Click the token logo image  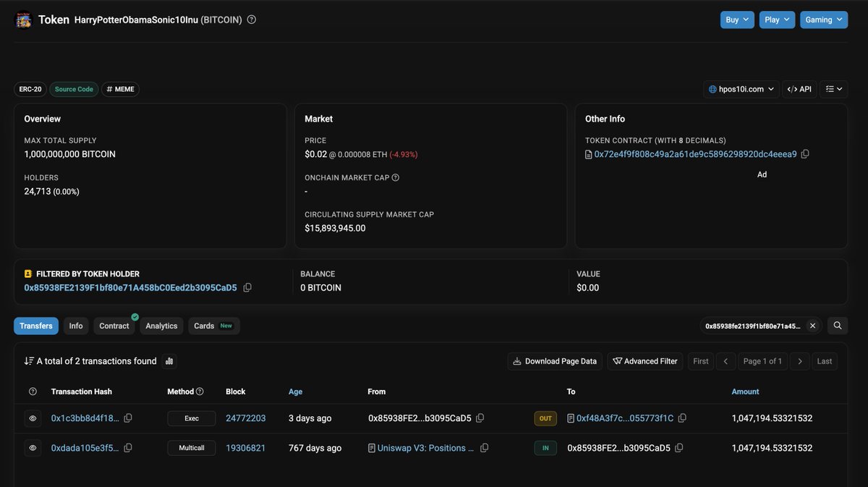coord(24,20)
